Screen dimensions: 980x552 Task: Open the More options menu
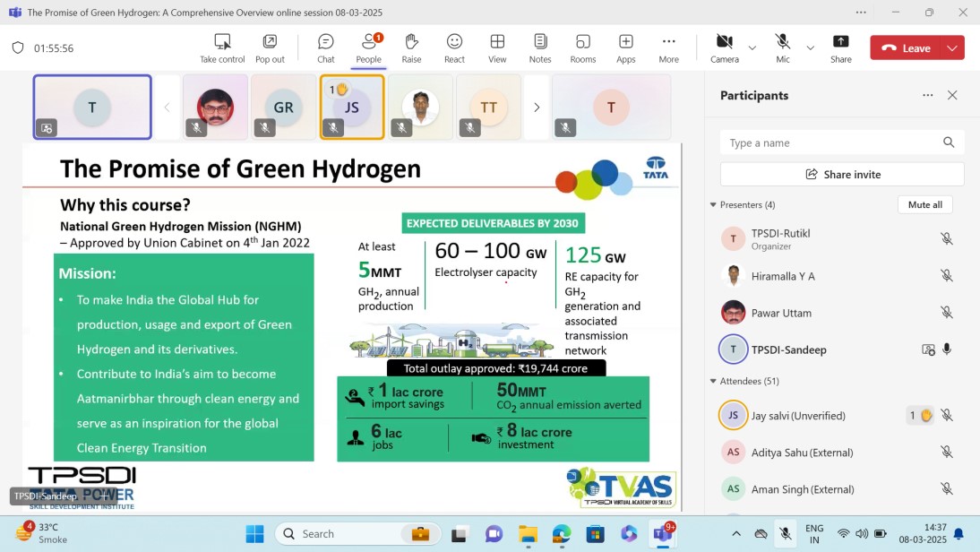[668, 48]
